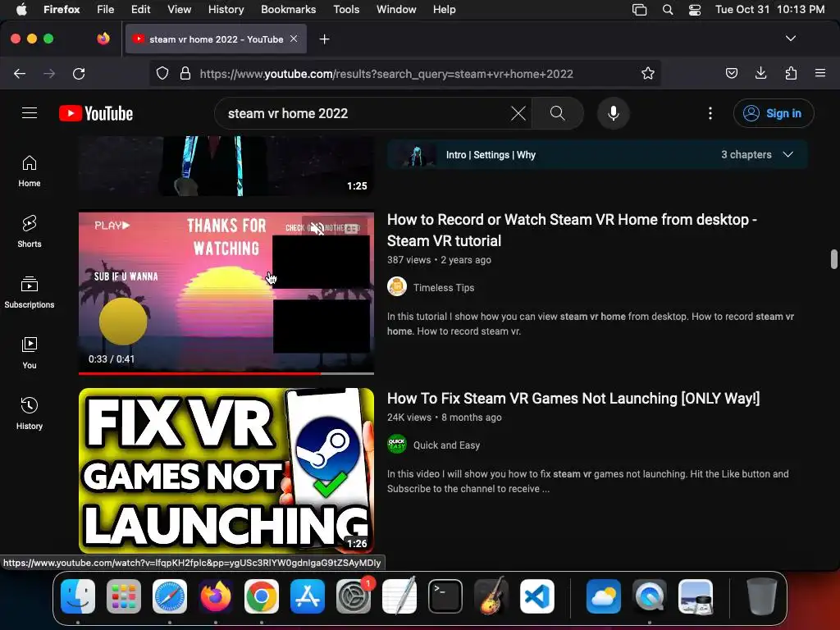Click the 0:33 / 0:41 time display

pyautogui.click(x=112, y=359)
